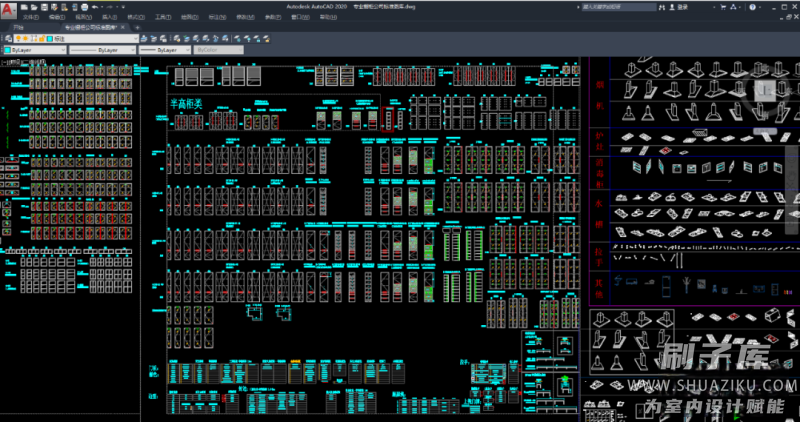
Task: Click the New file icon in quick access toolbar
Action: click(23, 6)
